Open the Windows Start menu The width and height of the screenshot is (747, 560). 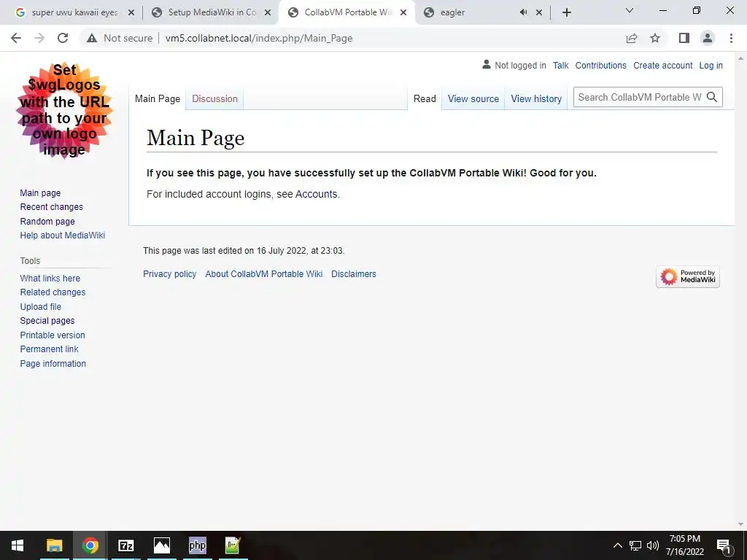[18, 545]
